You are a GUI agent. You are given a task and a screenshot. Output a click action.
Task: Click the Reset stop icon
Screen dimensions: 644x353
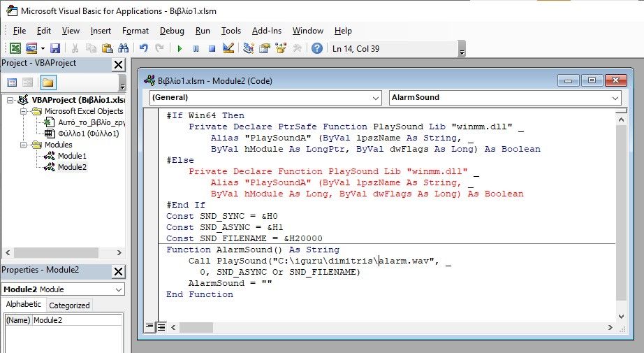point(212,48)
